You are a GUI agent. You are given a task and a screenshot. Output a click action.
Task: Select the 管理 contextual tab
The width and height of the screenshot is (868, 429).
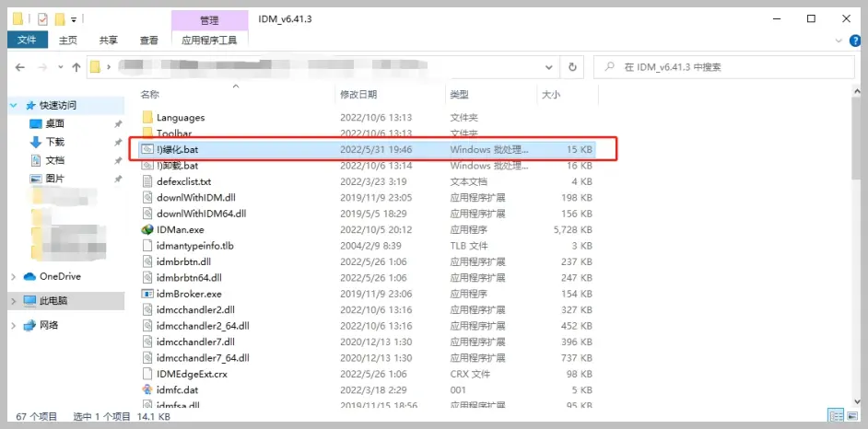click(209, 20)
